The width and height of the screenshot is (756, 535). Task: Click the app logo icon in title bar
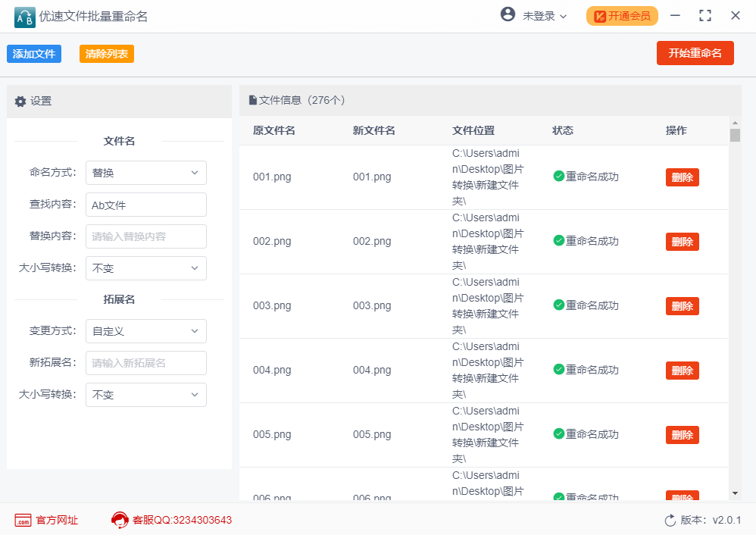tap(24, 16)
